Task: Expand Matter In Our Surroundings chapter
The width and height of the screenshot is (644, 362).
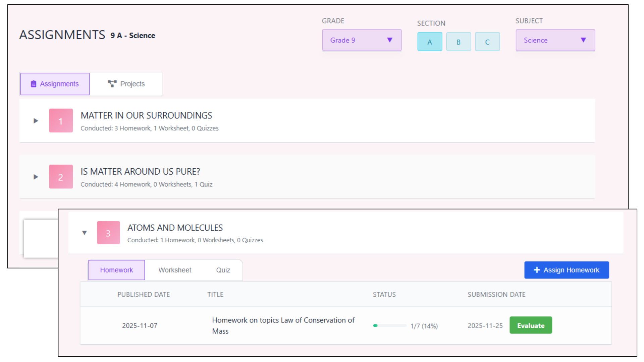Action: [36, 121]
